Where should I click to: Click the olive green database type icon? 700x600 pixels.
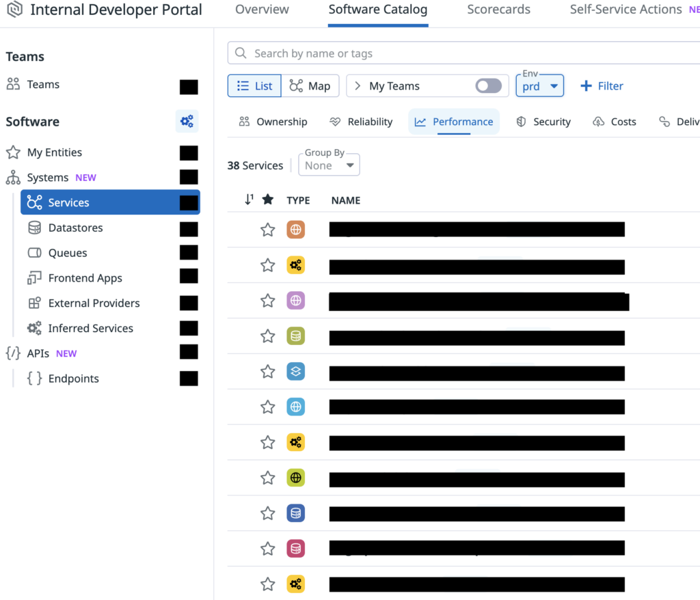(x=295, y=336)
